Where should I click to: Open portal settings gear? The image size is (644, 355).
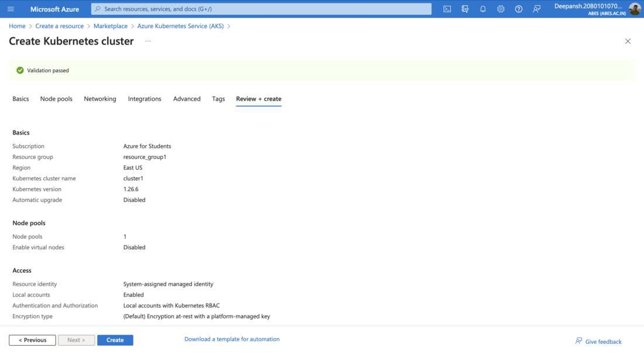click(501, 9)
